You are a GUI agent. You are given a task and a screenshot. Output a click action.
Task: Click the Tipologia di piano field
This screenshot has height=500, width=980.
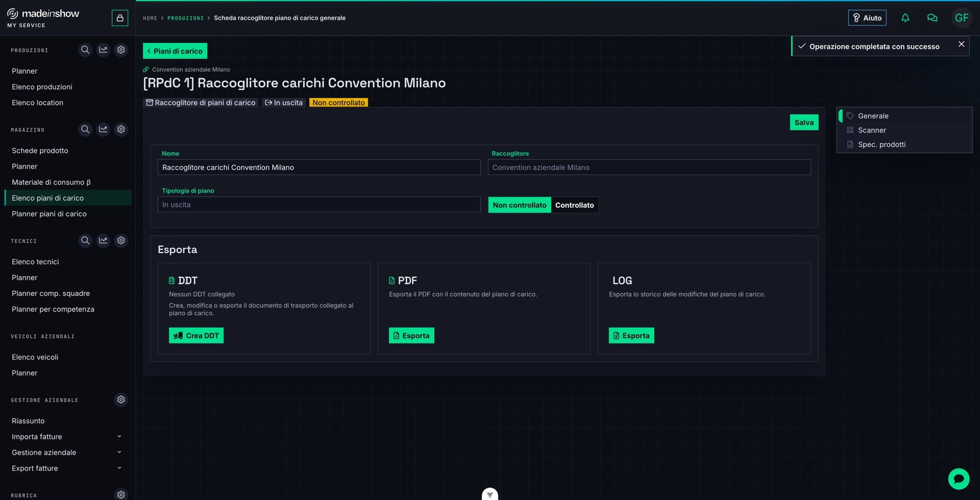319,205
